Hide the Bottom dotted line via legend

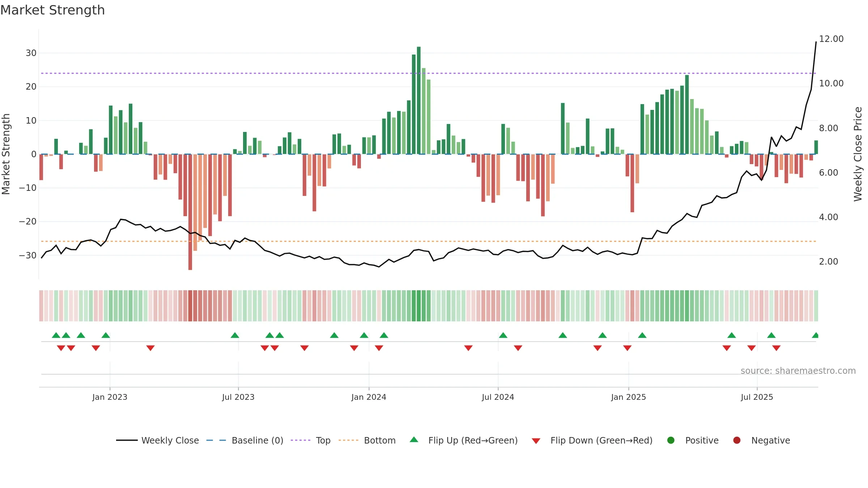[367, 440]
